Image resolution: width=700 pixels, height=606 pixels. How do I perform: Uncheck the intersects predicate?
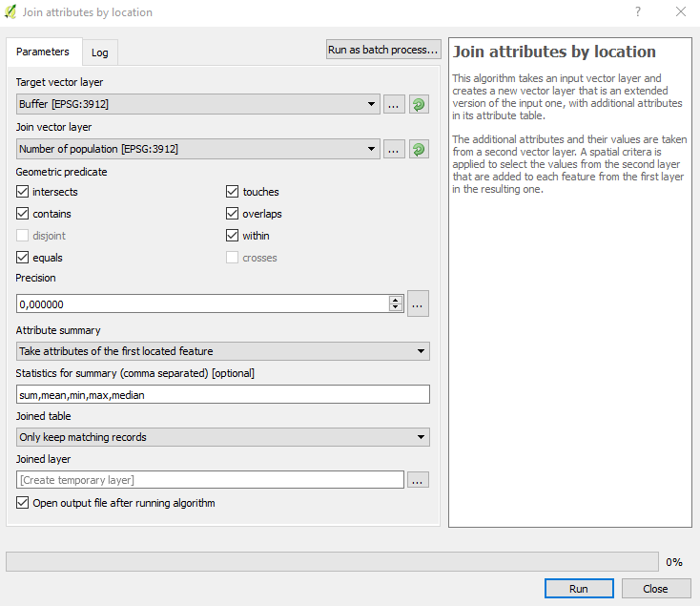pos(23,192)
